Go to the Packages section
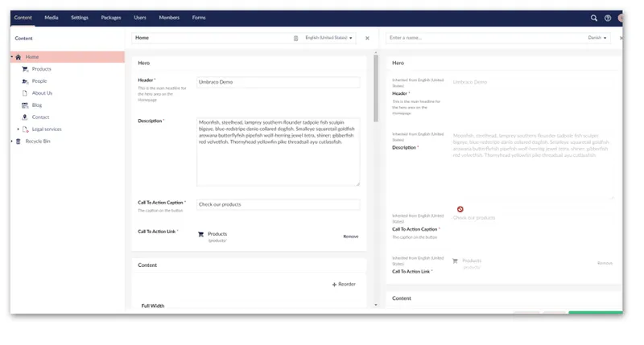Viewport: 644px width, 345px height. (111, 18)
